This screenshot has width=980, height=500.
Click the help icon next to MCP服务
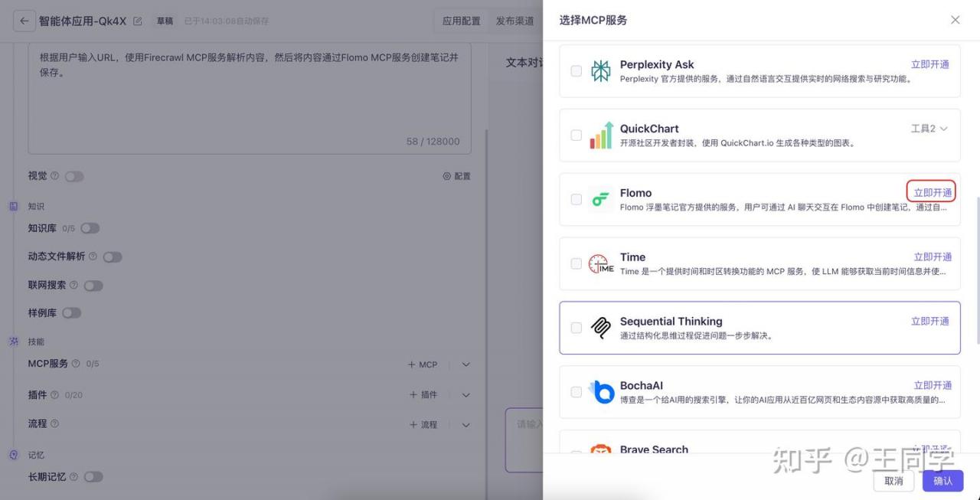coord(76,364)
